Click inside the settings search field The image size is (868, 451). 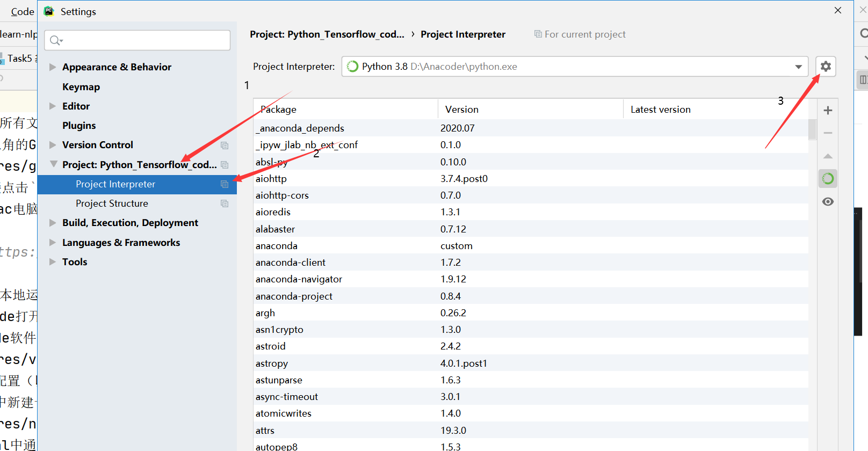click(138, 40)
